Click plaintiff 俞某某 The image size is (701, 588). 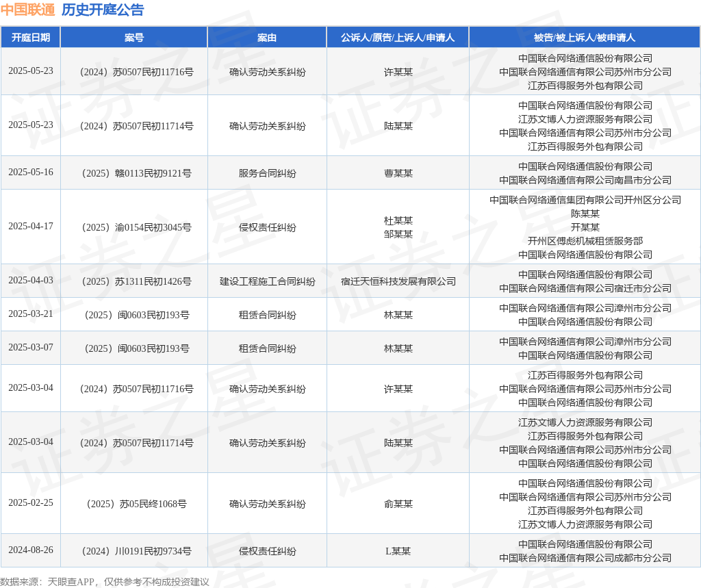398,504
